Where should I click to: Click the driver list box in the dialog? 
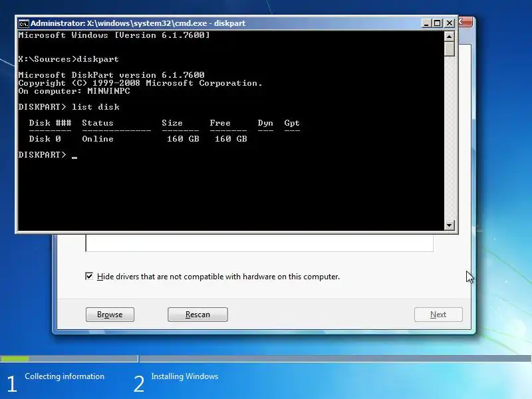click(x=259, y=243)
